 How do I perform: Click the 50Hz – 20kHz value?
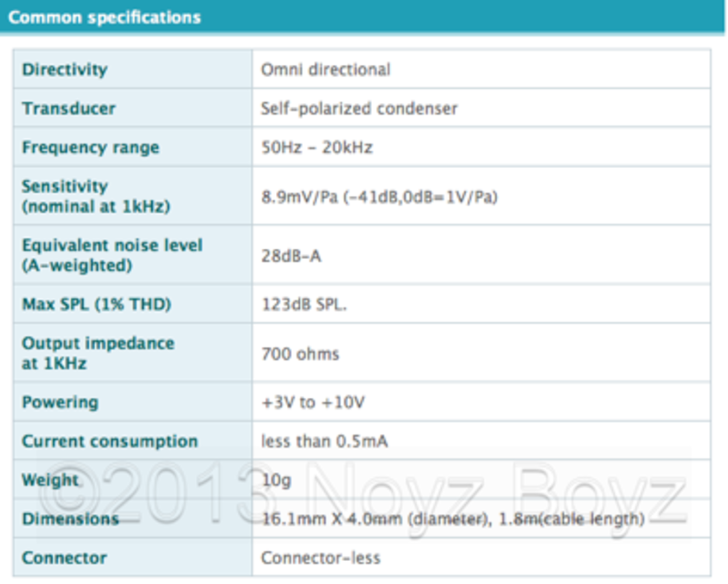pyautogui.click(x=317, y=147)
